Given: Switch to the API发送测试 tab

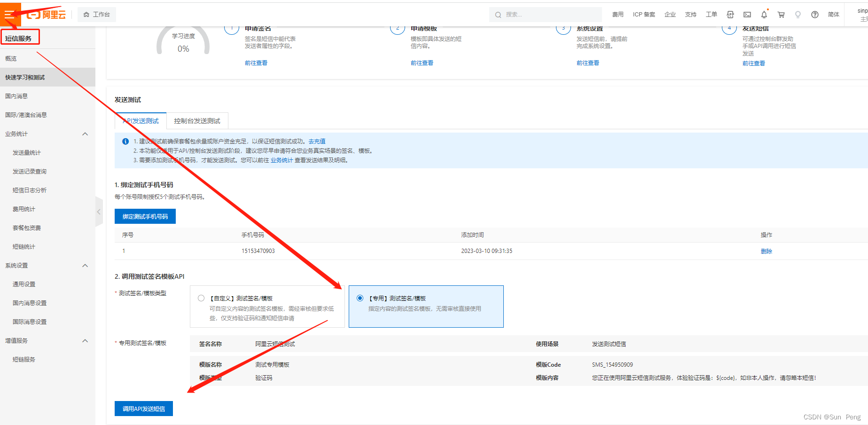Looking at the screenshot, I should [141, 121].
